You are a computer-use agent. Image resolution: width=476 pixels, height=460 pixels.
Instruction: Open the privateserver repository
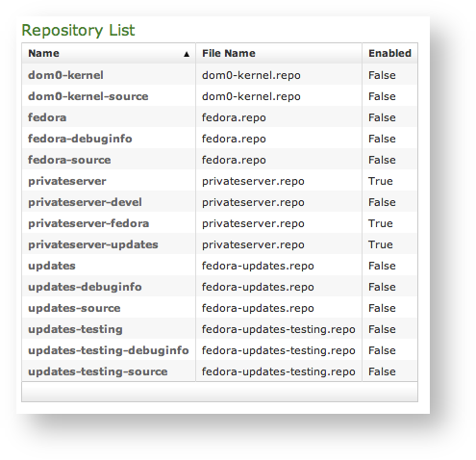point(67,181)
